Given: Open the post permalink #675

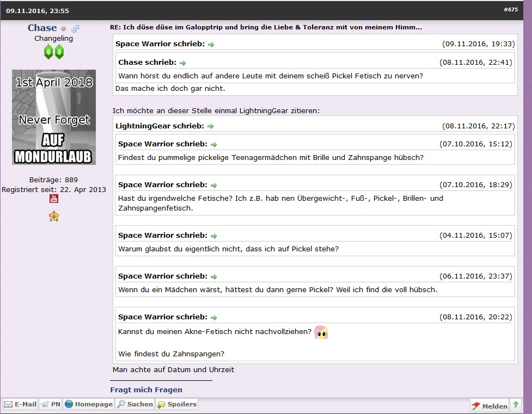Looking at the screenshot, I should 511,9.
